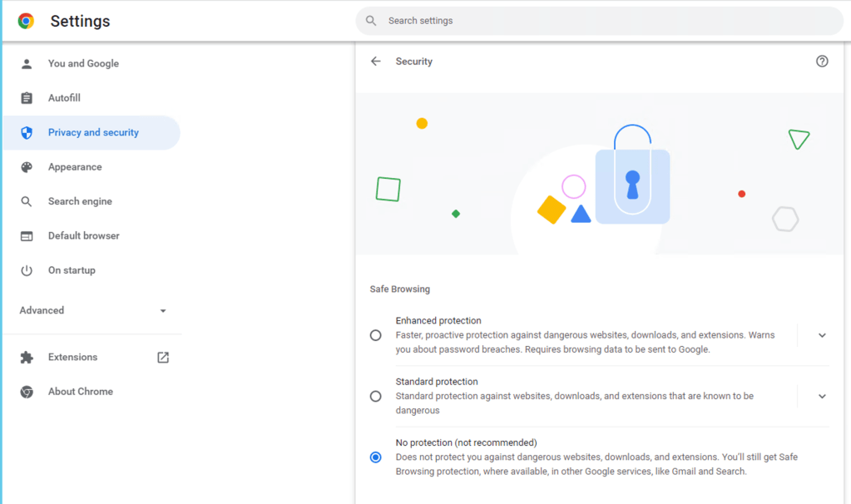Click the Extensions puzzle piece icon

[27, 358]
